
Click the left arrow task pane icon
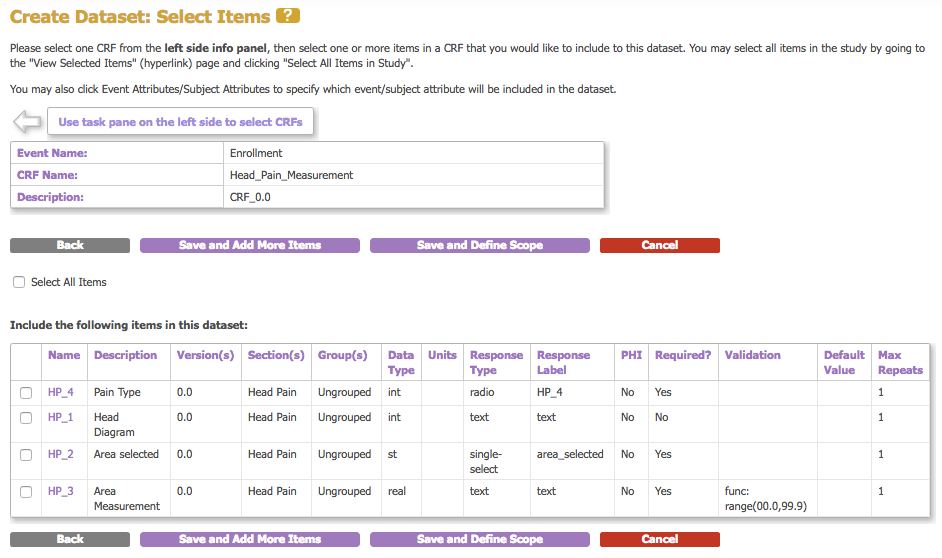(x=26, y=122)
